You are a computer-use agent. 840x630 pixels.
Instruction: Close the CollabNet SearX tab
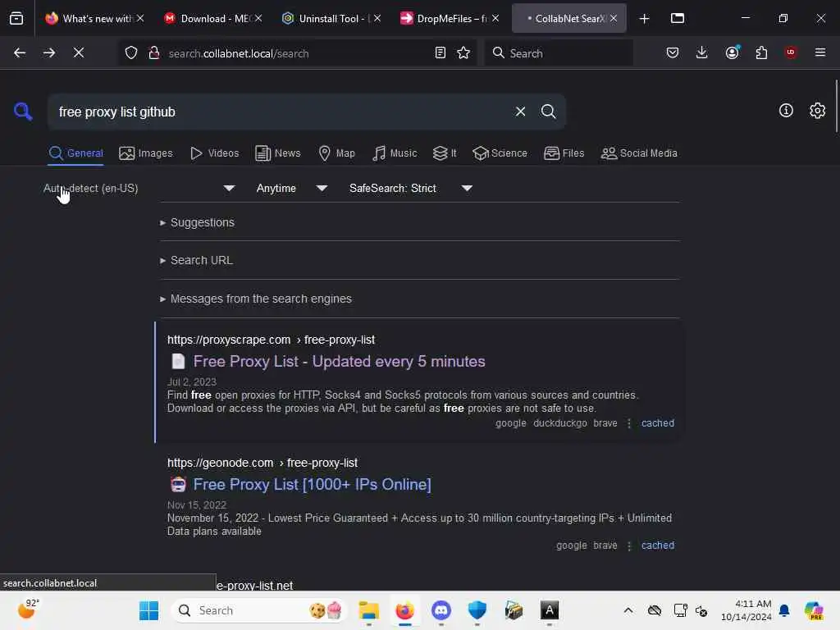point(614,18)
